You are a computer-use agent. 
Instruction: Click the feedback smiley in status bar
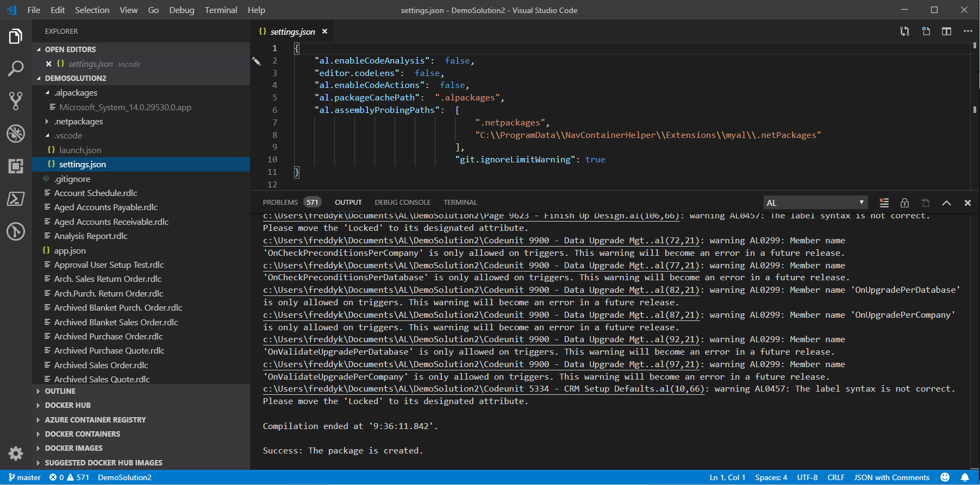945,477
